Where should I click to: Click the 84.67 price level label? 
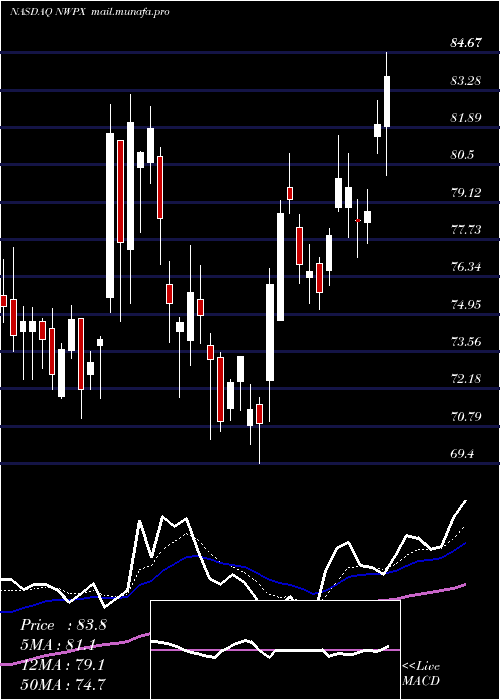pyautogui.click(x=466, y=43)
